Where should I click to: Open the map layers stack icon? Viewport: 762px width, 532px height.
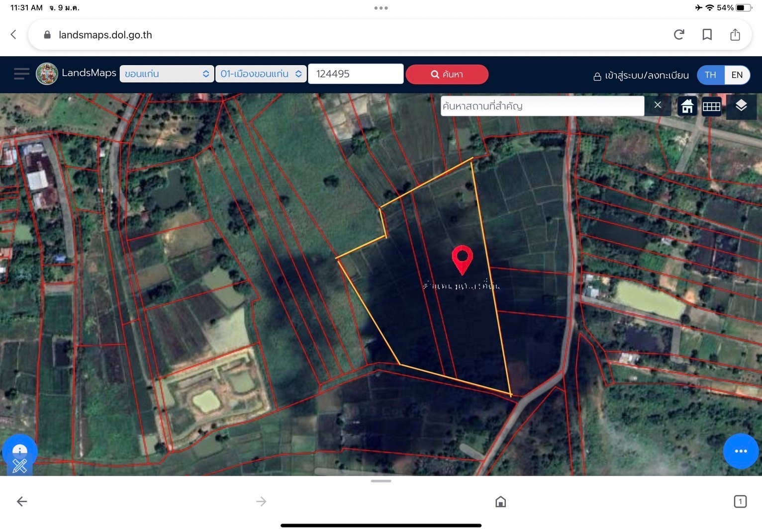coord(741,105)
